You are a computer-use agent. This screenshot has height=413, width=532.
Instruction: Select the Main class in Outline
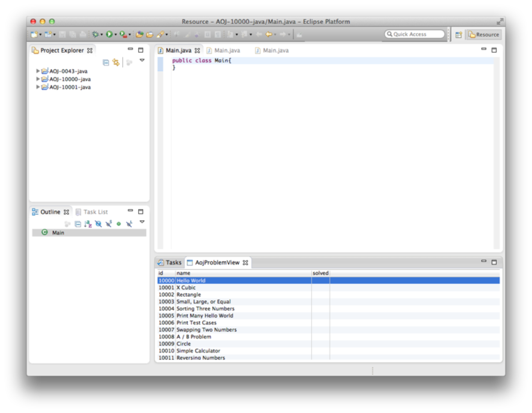pyautogui.click(x=58, y=233)
